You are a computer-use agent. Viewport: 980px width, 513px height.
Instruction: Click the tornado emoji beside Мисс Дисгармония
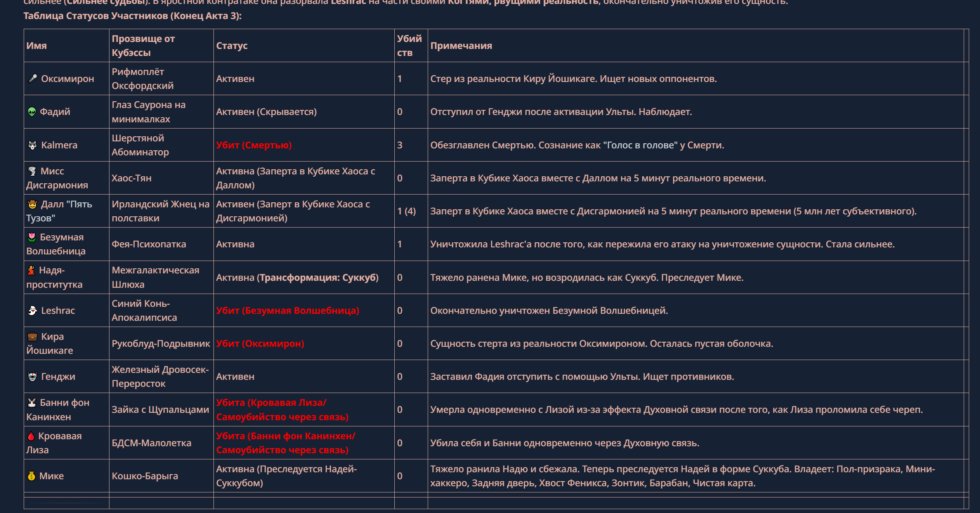click(32, 171)
